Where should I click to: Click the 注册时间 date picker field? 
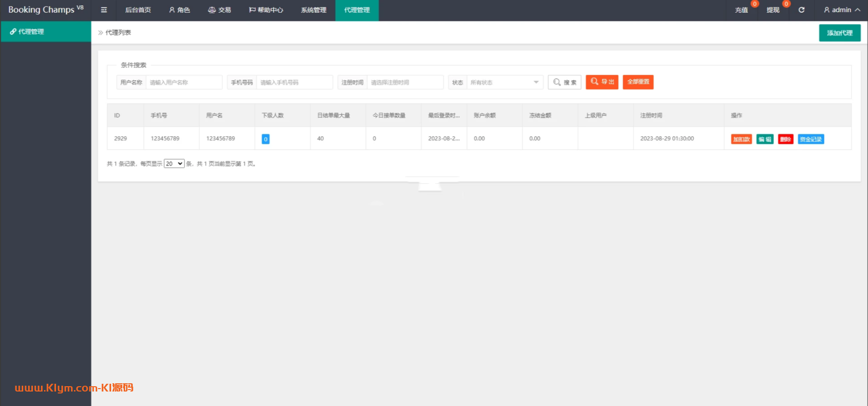pyautogui.click(x=405, y=83)
